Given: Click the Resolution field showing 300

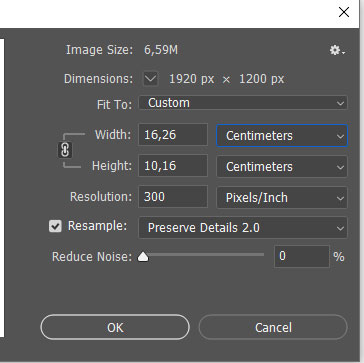Looking at the screenshot, I should pyautogui.click(x=173, y=196).
